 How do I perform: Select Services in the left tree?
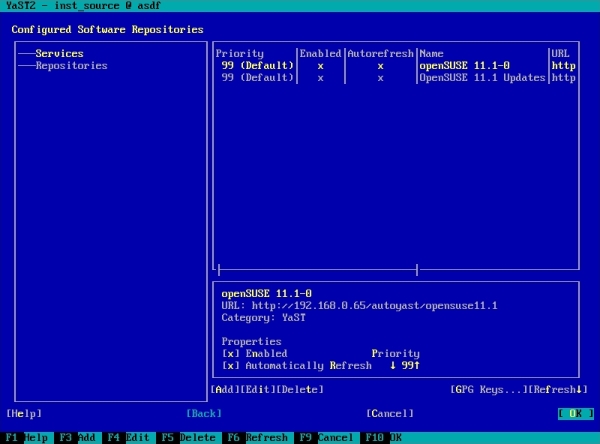[59, 53]
